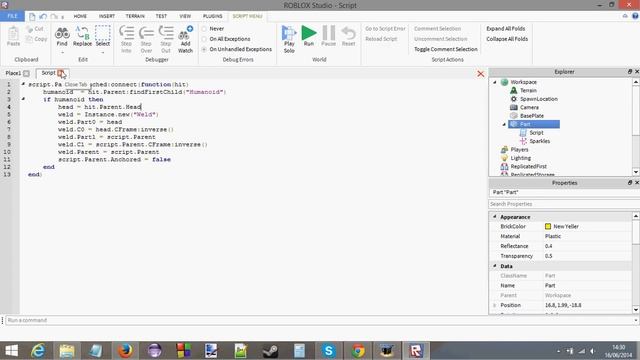Click the New document icon in quick access
Screen dimensions: 640x360
coord(32,16)
